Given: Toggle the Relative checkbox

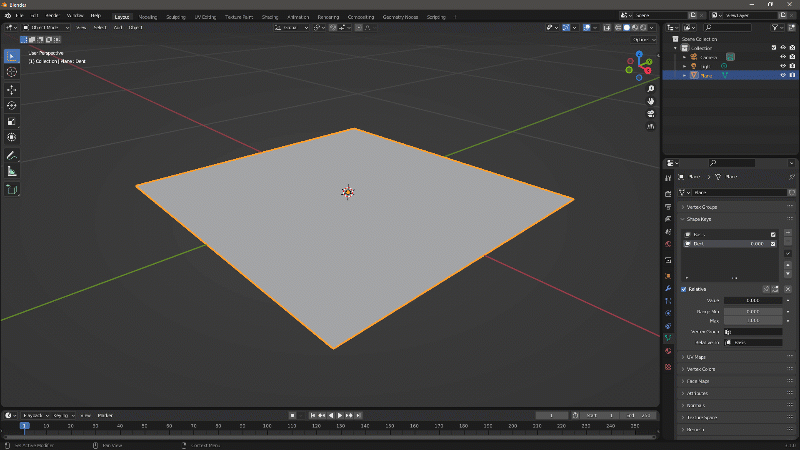Looking at the screenshot, I should pyautogui.click(x=684, y=289).
